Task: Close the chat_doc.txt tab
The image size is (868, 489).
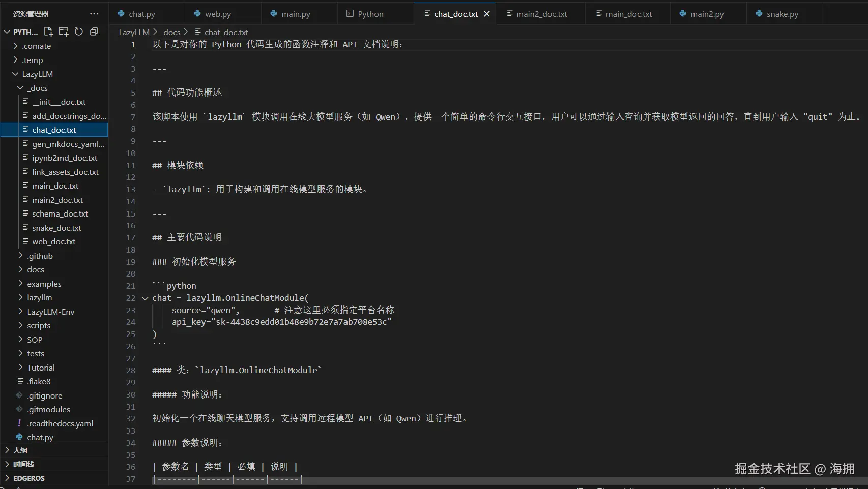Action: 486,14
